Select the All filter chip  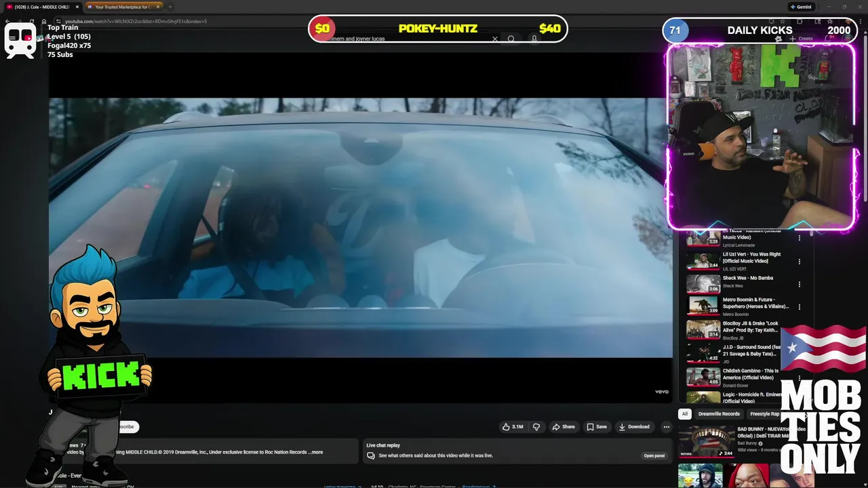pos(685,414)
